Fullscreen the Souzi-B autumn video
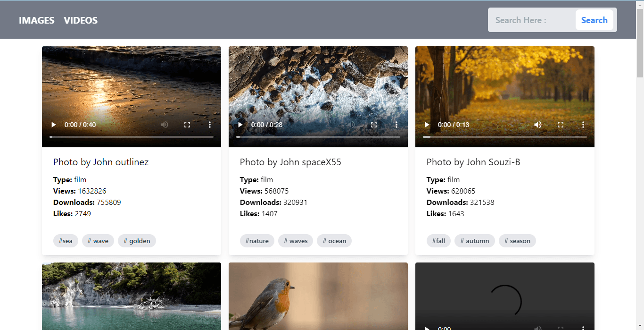This screenshot has height=330, width=644. (x=561, y=125)
